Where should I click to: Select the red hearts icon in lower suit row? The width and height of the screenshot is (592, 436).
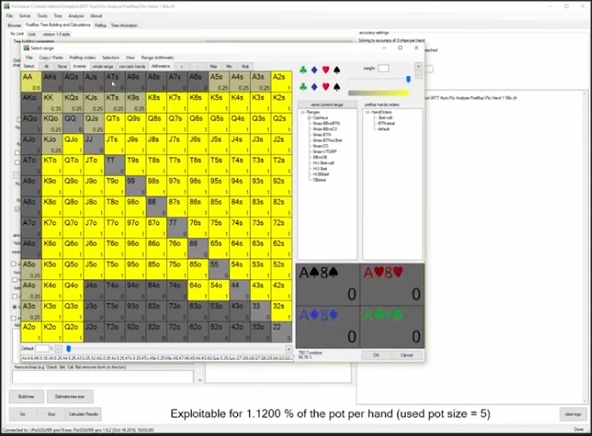click(x=325, y=87)
